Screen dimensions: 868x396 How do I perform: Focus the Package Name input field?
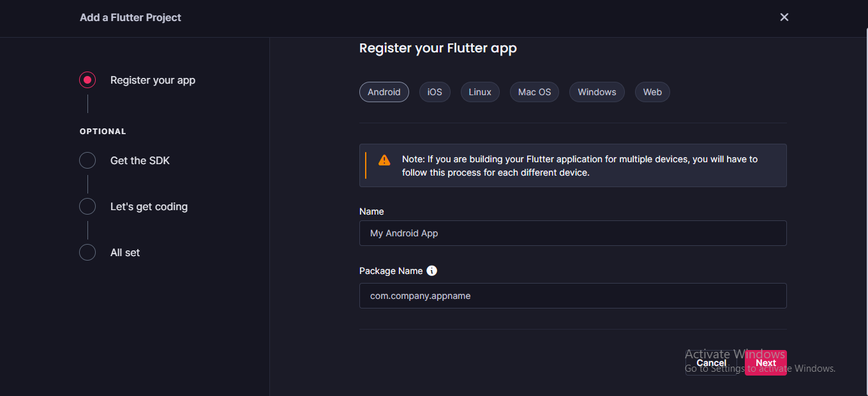click(x=573, y=296)
